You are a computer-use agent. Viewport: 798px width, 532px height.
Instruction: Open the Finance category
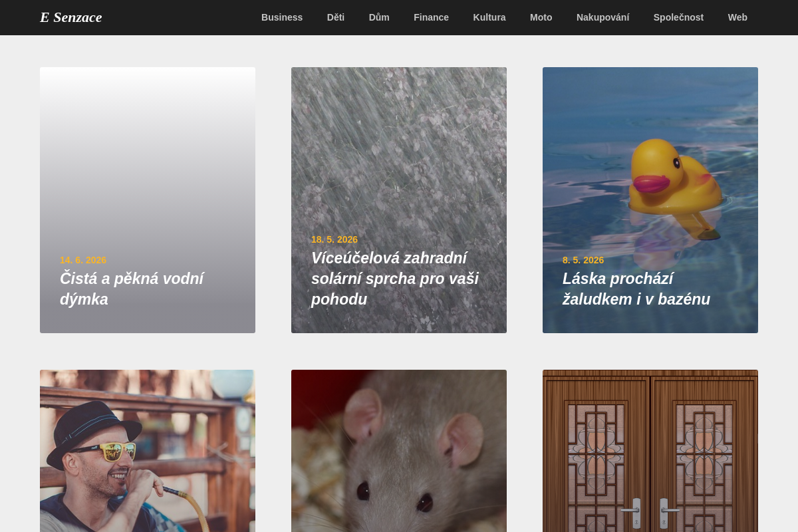click(431, 17)
